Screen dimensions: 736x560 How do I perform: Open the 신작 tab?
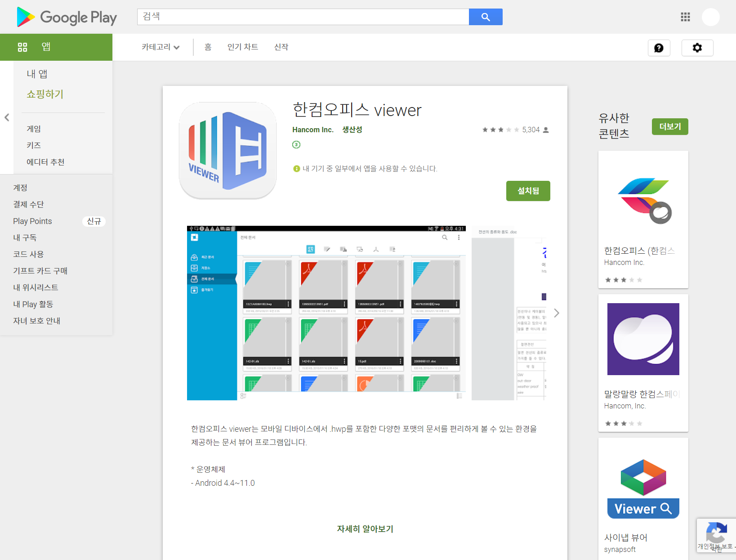point(281,47)
